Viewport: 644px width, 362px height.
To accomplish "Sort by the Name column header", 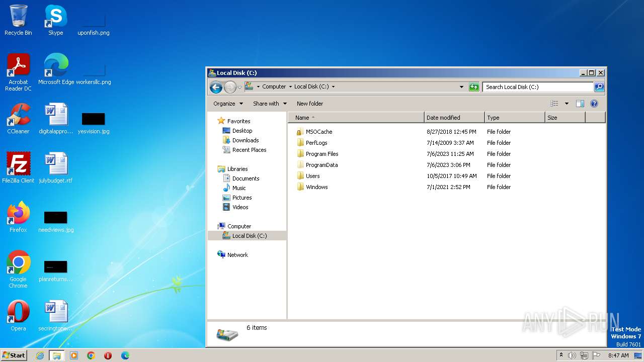I will pyautogui.click(x=356, y=118).
